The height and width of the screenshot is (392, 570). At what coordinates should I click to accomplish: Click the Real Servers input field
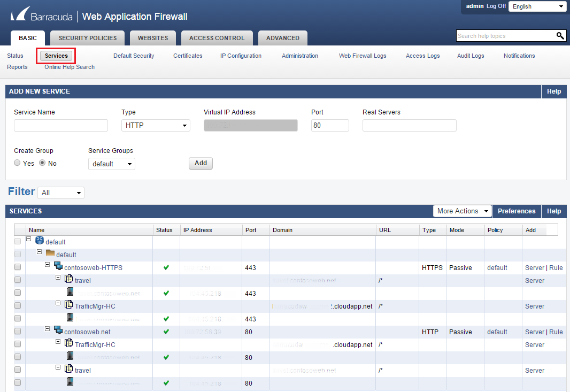tap(410, 126)
